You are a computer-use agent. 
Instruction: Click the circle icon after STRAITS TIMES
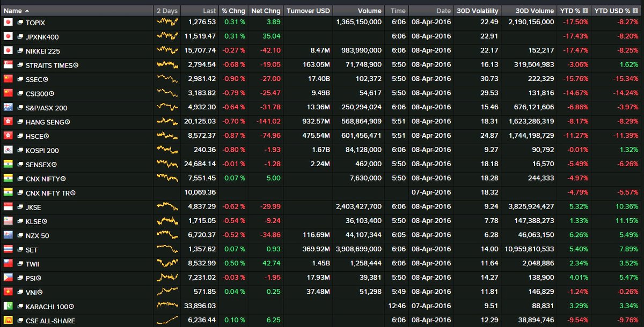(76, 65)
